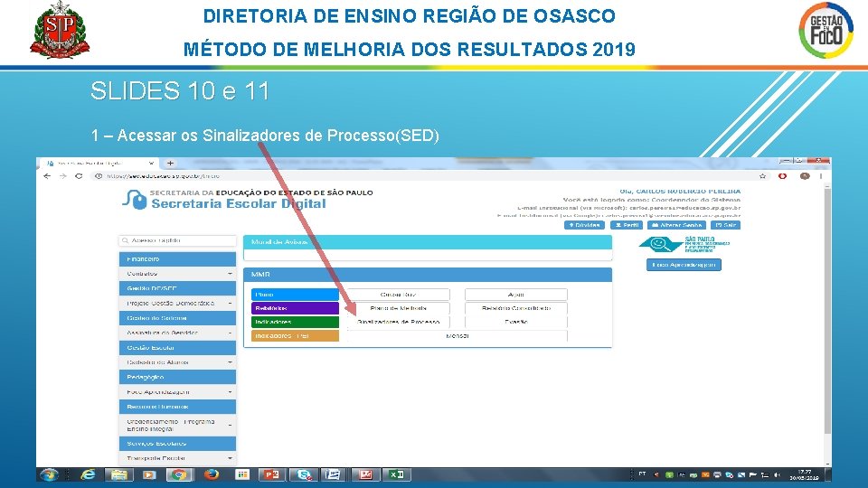The image size is (868, 488).
Task: Open a new browser tab with the plus
Action: point(171,164)
